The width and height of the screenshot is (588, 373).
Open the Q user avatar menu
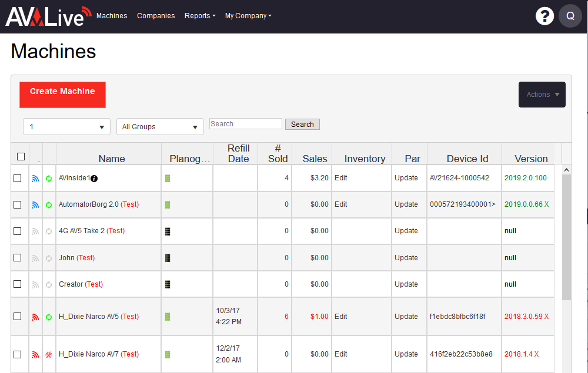570,16
